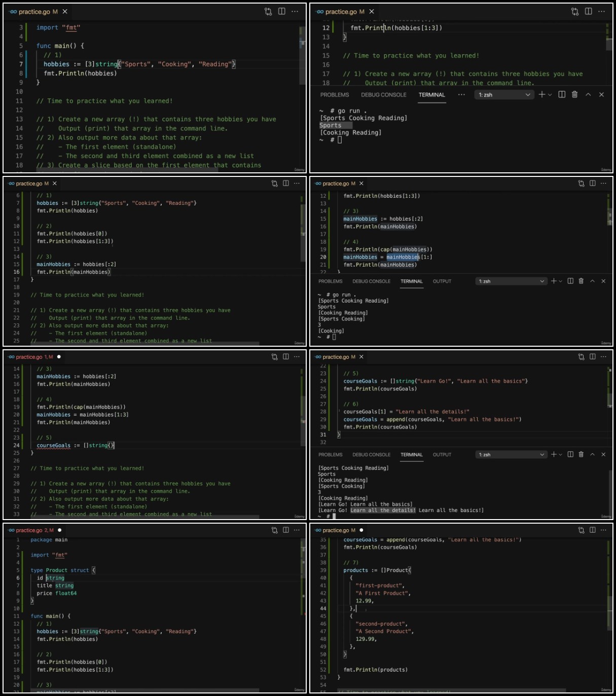Image resolution: width=616 pixels, height=696 pixels.
Task: Open Changes icon in the []Product editor
Action: pos(582,530)
